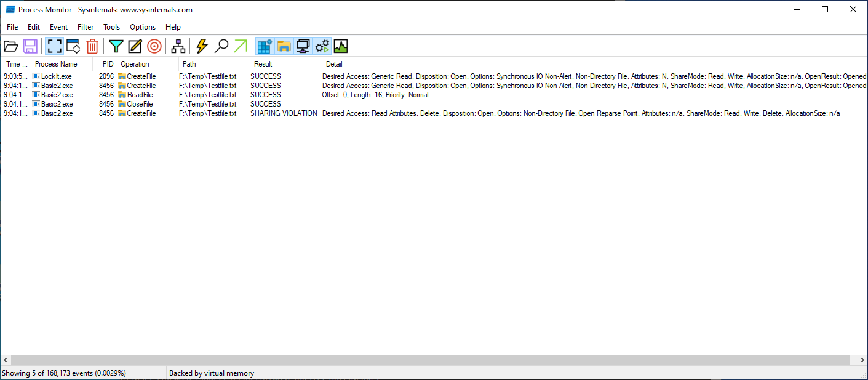
Task: Click the LockIt.exe process icon
Action: [x=36, y=76]
